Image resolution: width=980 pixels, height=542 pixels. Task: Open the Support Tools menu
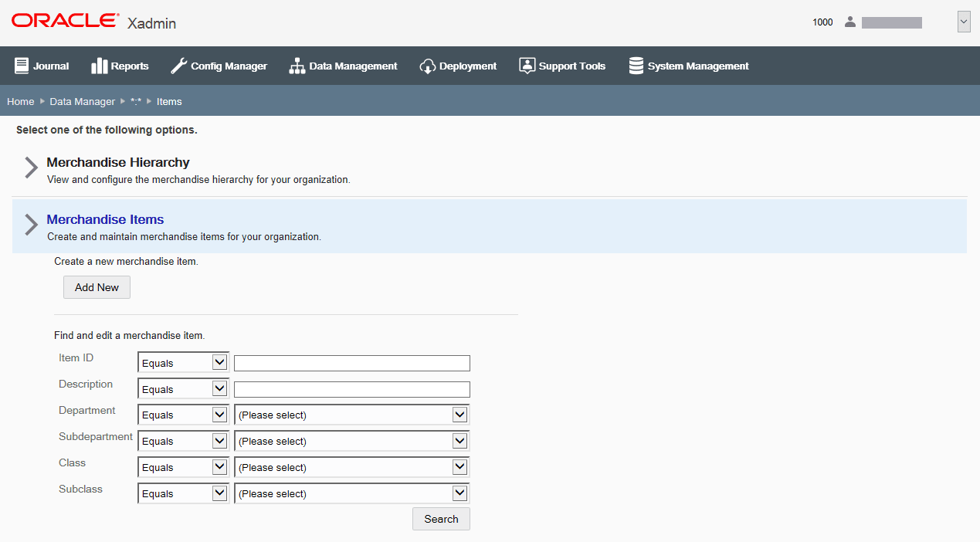tap(562, 66)
